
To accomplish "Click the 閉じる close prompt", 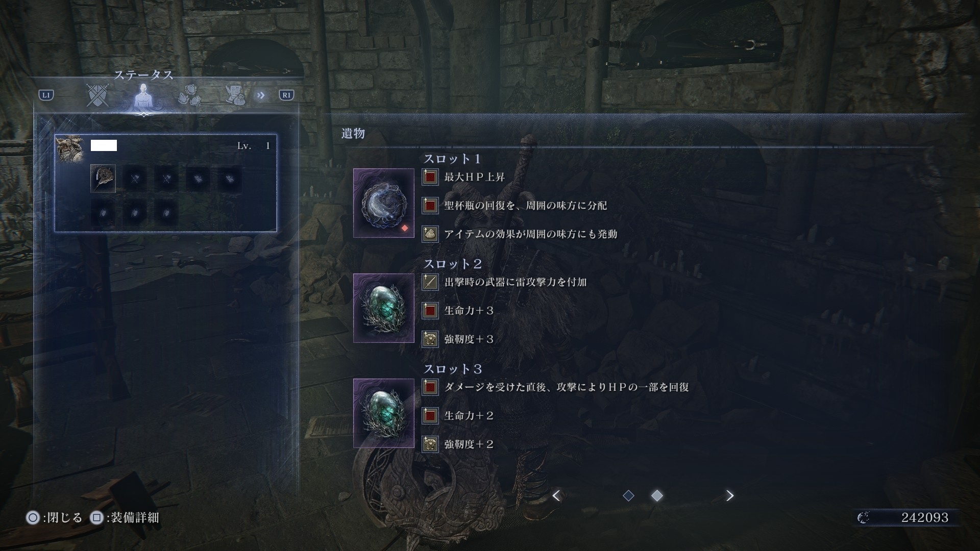I will pyautogui.click(x=55, y=518).
